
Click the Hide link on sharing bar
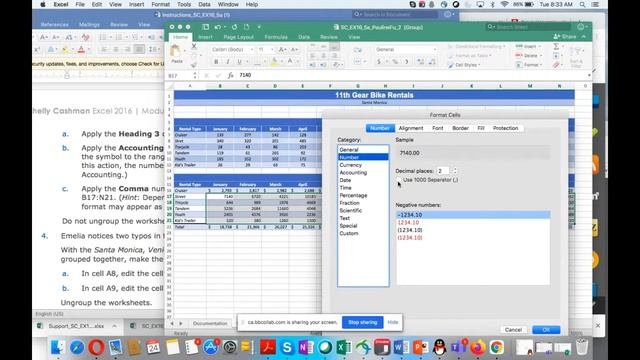[x=393, y=322]
